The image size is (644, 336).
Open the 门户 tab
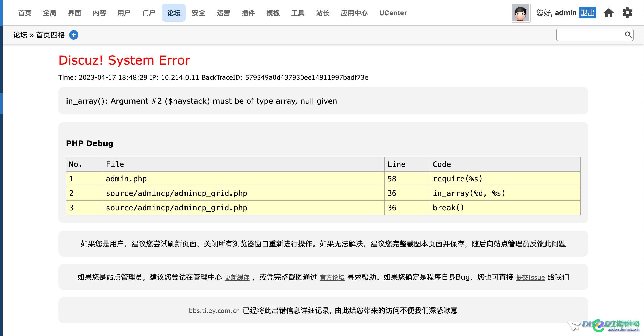pos(149,13)
